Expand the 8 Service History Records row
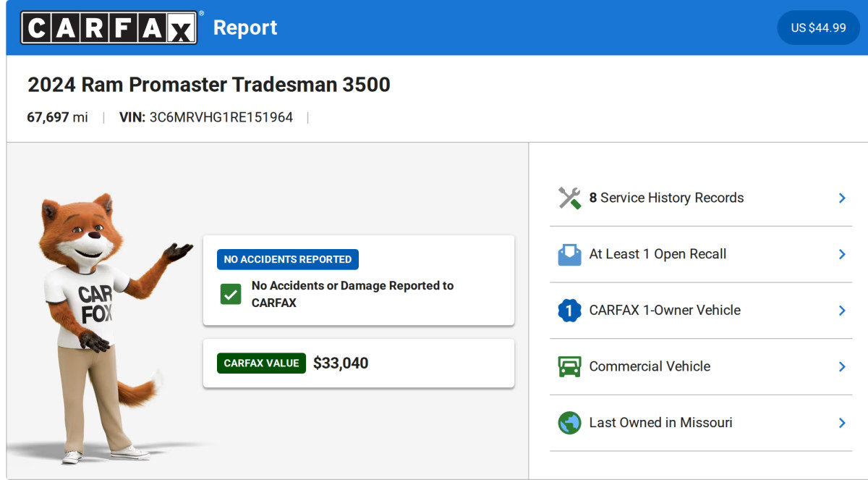Viewport: 868px width, 480px height. click(x=842, y=197)
